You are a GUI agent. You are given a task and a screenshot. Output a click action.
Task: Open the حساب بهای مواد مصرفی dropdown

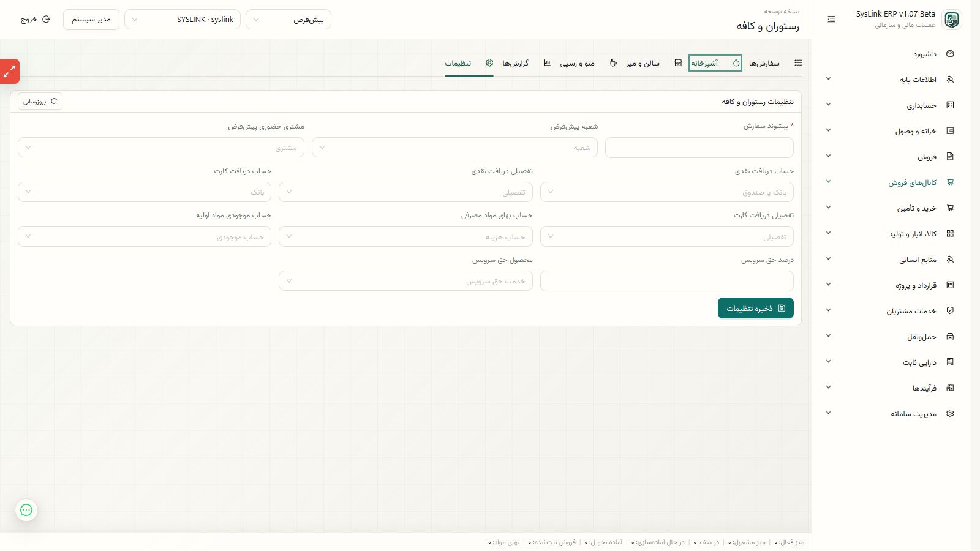(405, 237)
